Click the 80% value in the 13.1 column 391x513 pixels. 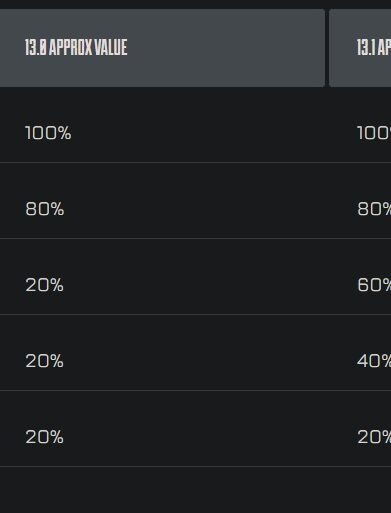[x=374, y=209]
